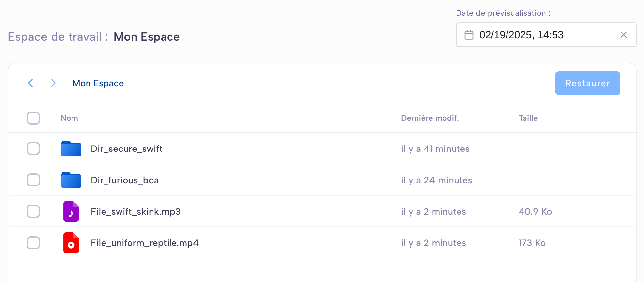Viewport: 644px width, 282px height.
Task: Click the red mp4 video file icon
Action: pyautogui.click(x=71, y=243)
